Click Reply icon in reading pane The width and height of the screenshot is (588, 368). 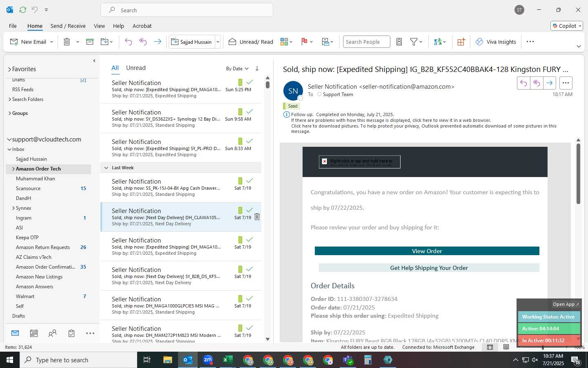(523, 83)
